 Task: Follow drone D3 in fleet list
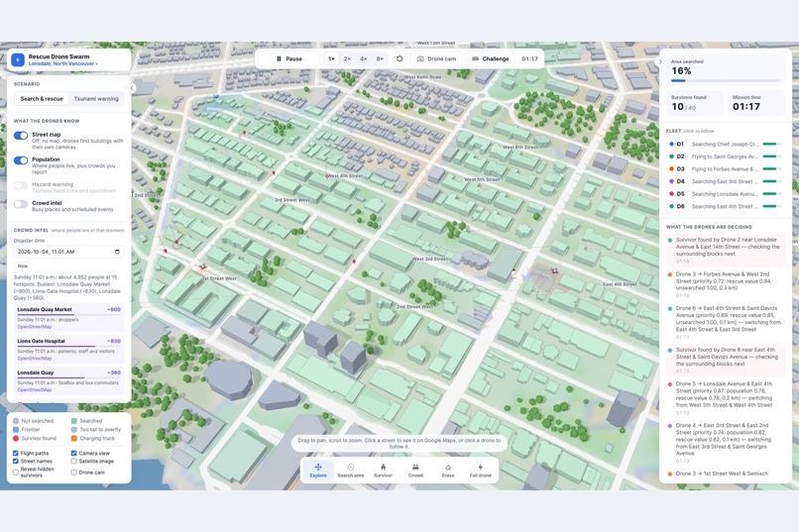726,169
